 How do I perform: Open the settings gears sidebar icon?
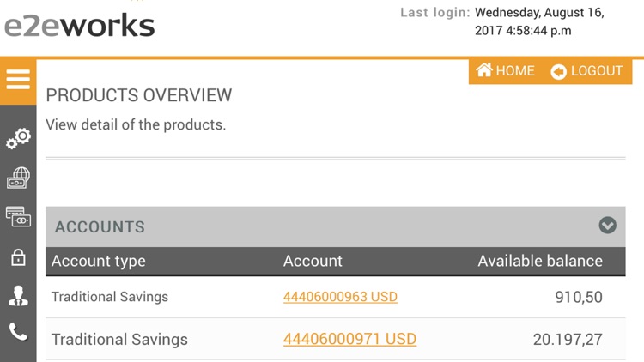[19, 139]
